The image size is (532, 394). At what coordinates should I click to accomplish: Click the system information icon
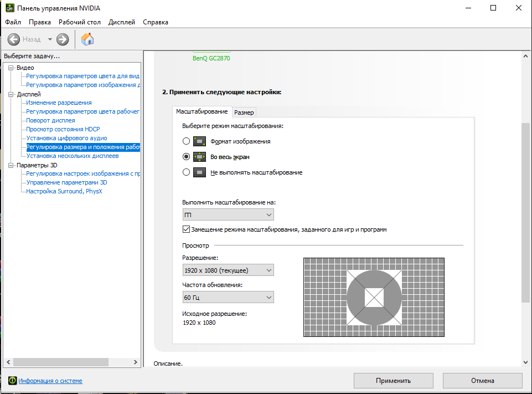pyautogui.click(x=12, y=381)
